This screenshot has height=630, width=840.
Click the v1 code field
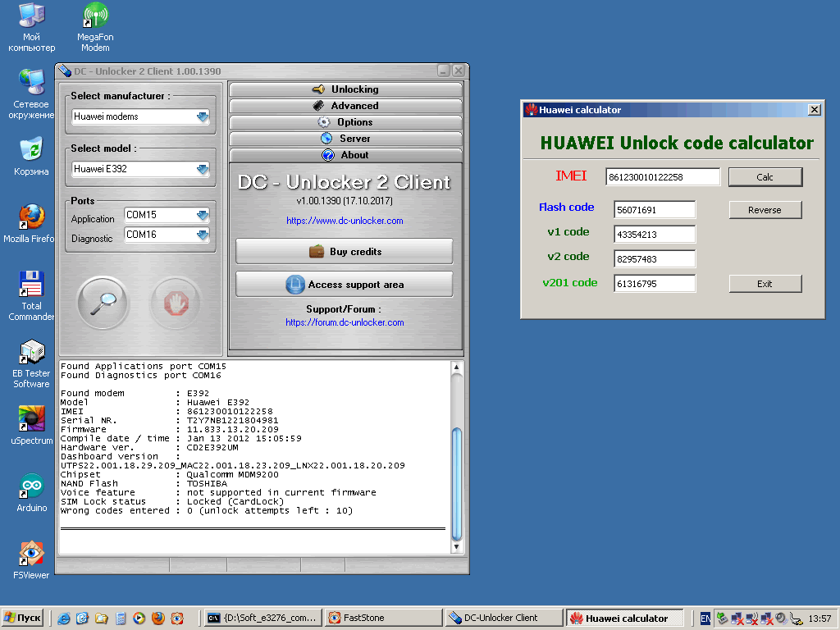(655, 235)
